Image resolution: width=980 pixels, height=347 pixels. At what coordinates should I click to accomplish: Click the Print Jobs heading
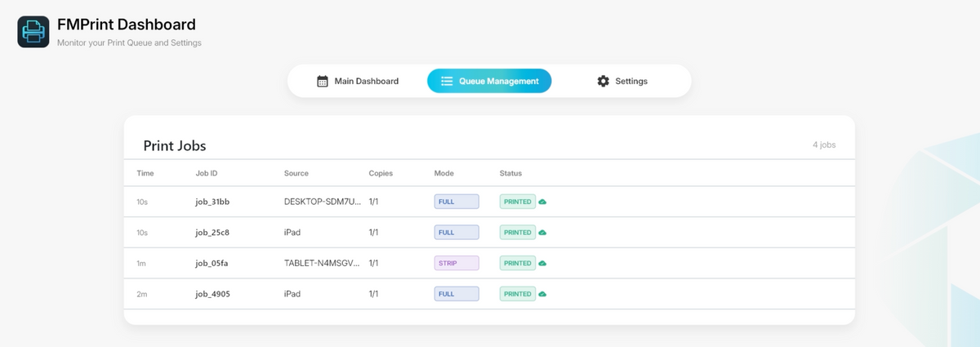coord(175,146)
